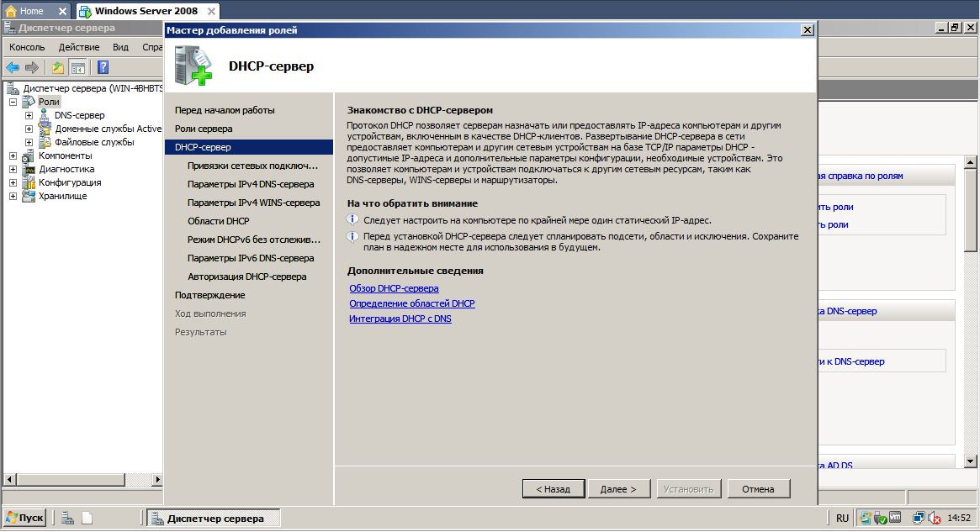Expand the Компоненты tree node
Viewport: 980px width, 532px height.
click(13, 155)
